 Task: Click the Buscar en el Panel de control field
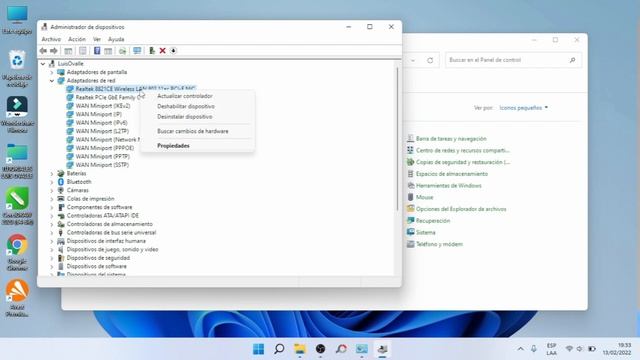click(513, 60)
